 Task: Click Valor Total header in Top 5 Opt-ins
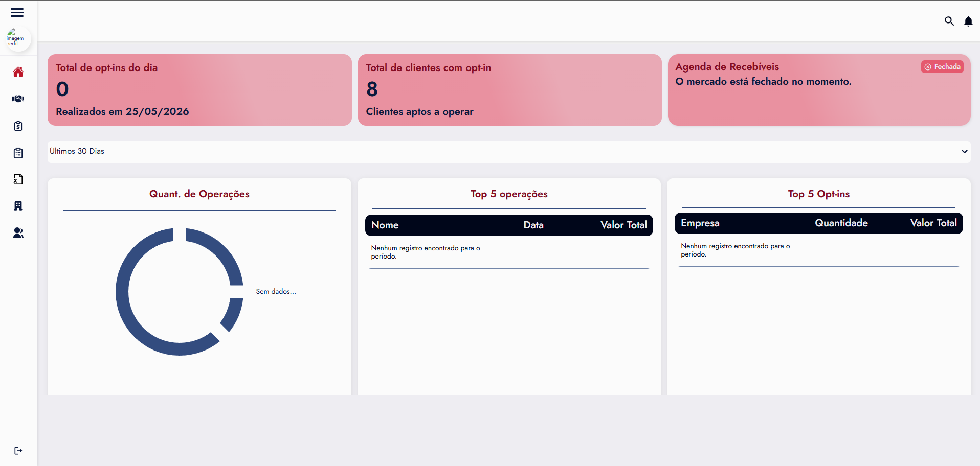click(933, 223)
